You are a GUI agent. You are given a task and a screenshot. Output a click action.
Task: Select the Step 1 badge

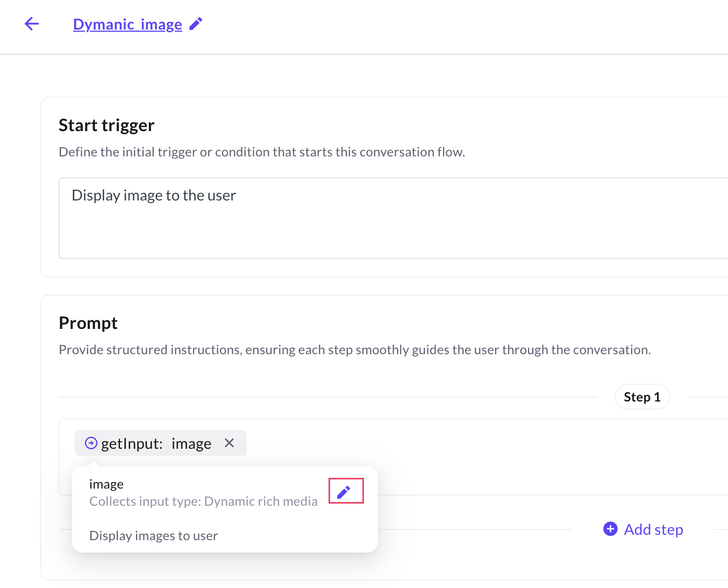[x=641, y=397]
